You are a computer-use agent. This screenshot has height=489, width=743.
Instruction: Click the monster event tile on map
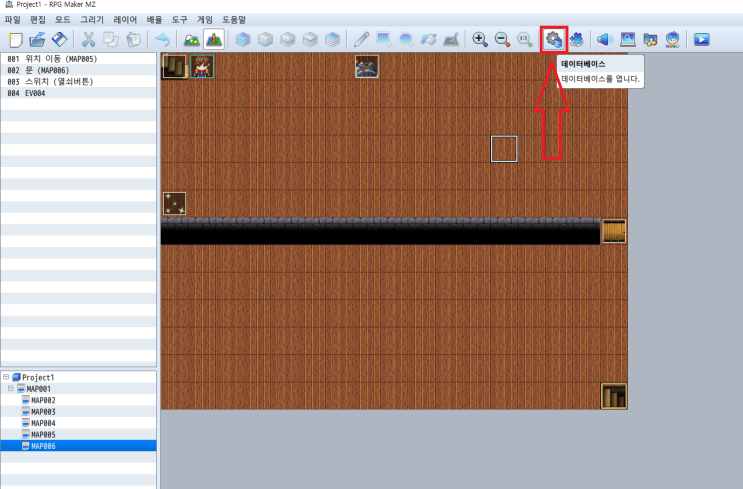pyautogui.click(x=367, y=66)
